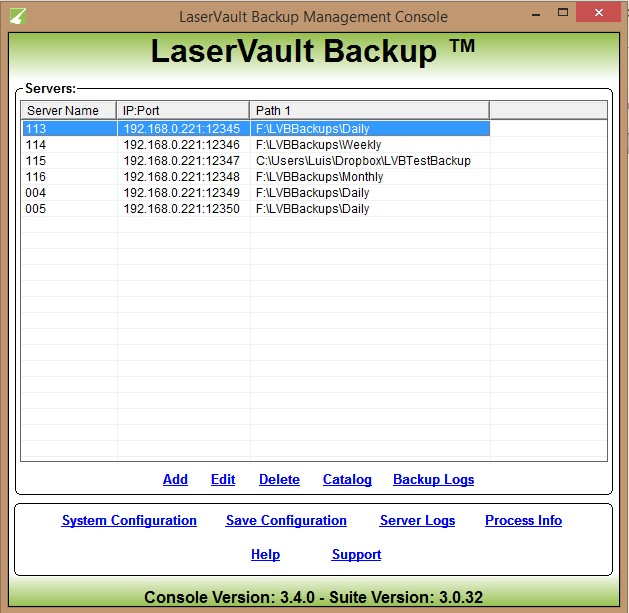Click IP cell 192.168.0.221:12349
The width and height of the screenshot is (629, 613).
(182, 193)
